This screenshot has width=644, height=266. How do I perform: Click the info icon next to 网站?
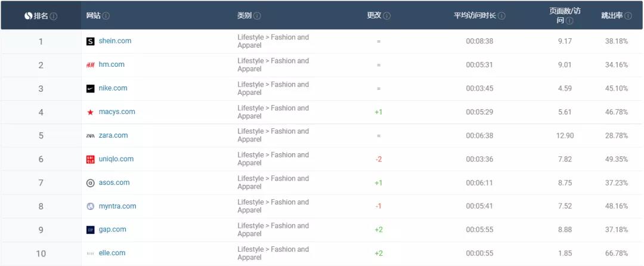click(x=106, y=16)
